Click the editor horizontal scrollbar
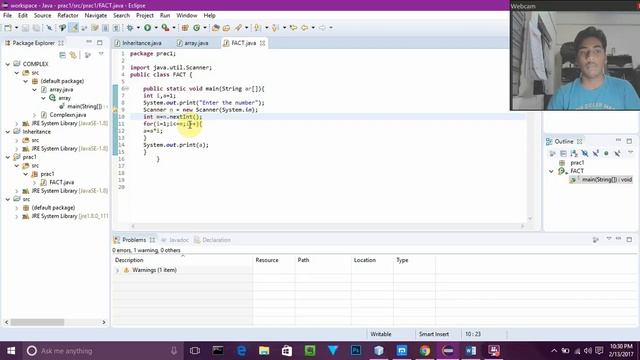 [x=327, y=226]
